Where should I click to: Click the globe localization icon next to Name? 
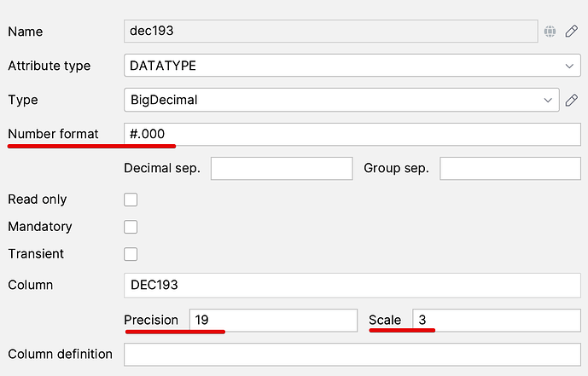(x=550, y=32)
